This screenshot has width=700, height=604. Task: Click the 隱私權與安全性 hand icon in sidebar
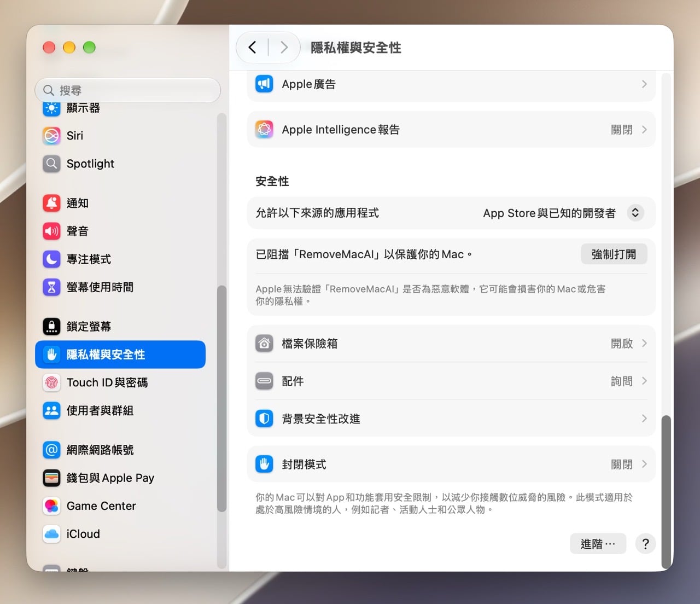point(51,355)
